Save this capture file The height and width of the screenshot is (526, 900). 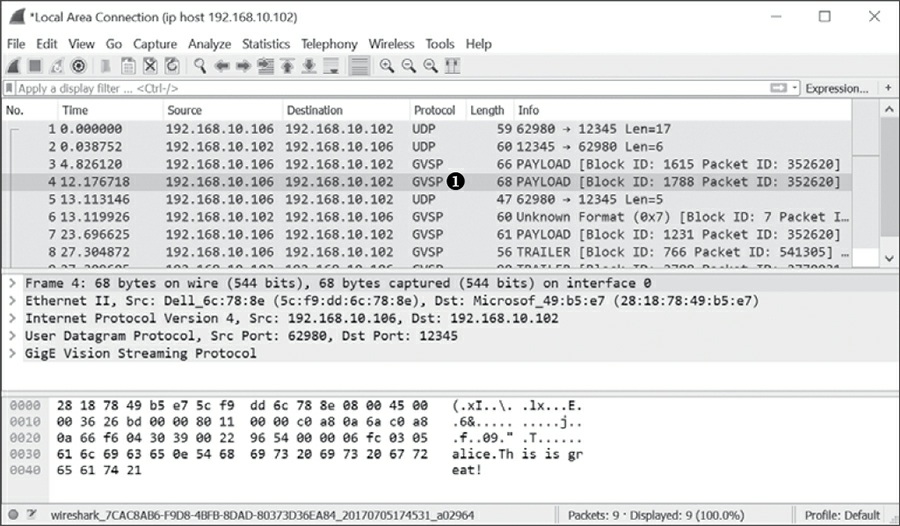pyautogui.click(x=128, y=66)
